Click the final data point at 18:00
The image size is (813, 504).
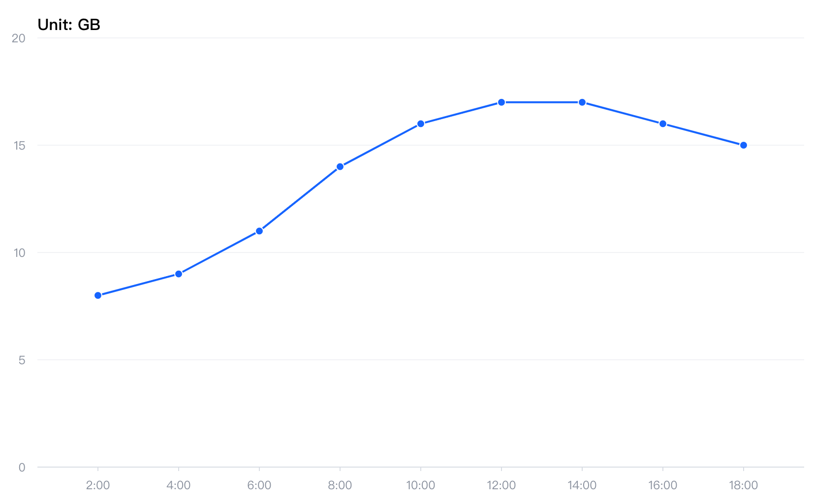744,145
